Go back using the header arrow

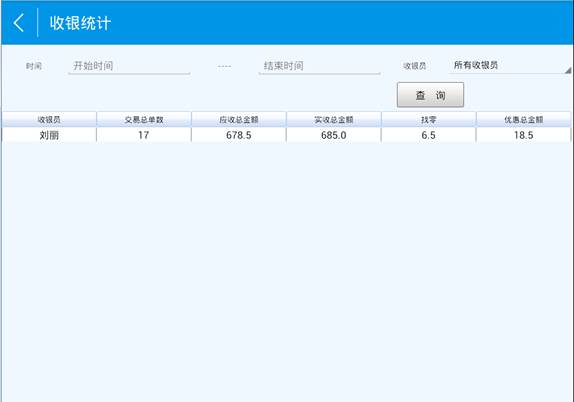(x=19, y=23)
